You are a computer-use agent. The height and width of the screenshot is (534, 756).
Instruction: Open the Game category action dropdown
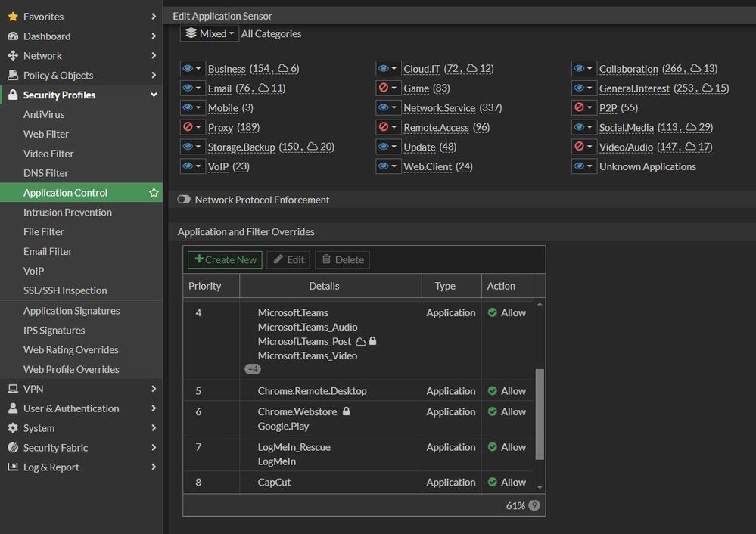pos(388,88)
